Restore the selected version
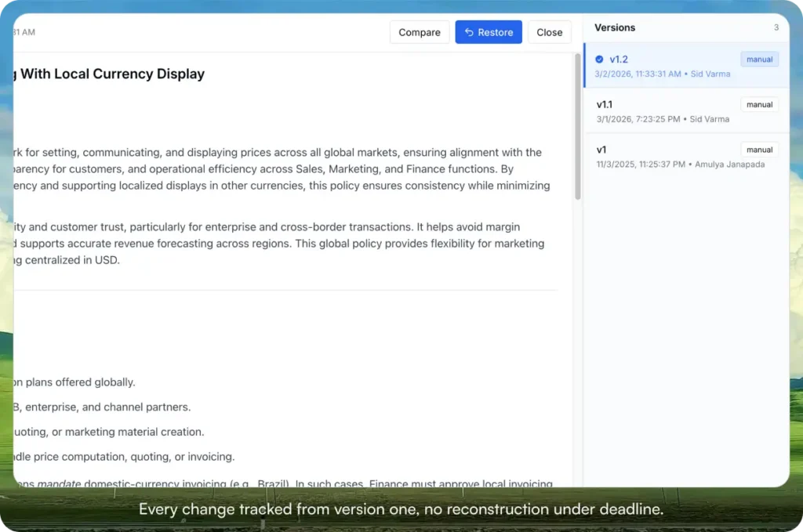This screenshot has width=803, height=532. (x=488, y=32)
